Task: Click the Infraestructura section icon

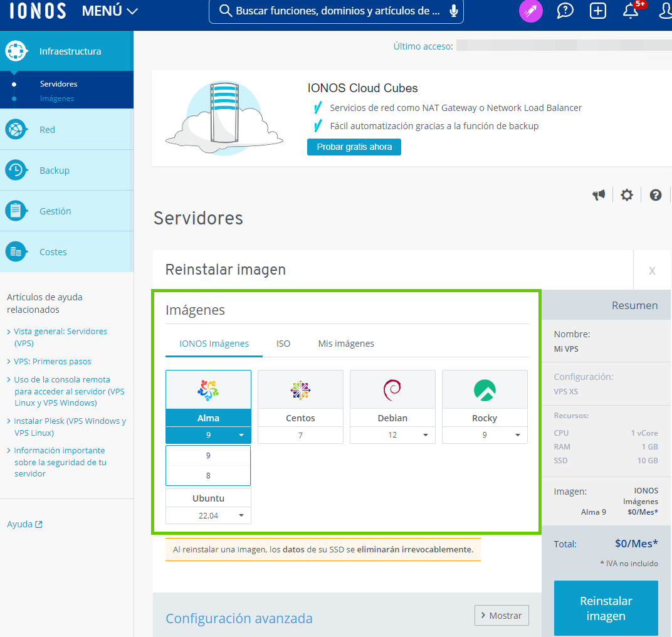Action: 16,51
